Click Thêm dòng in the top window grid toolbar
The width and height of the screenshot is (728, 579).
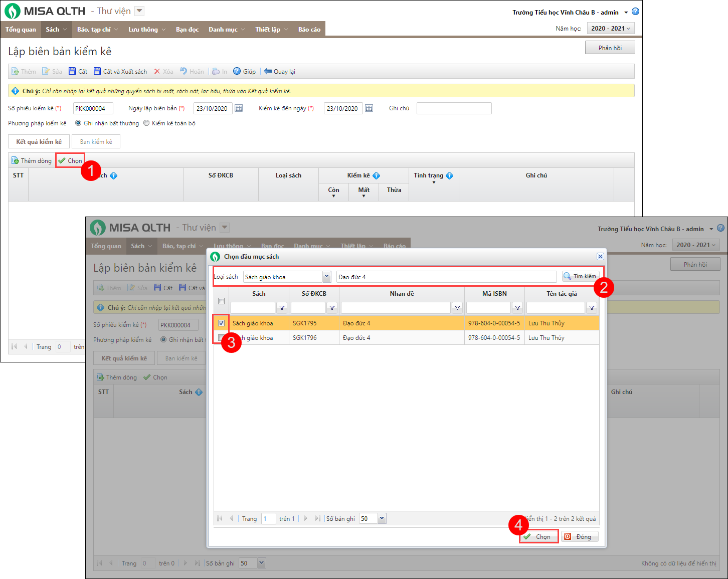[x=32, y=160]
